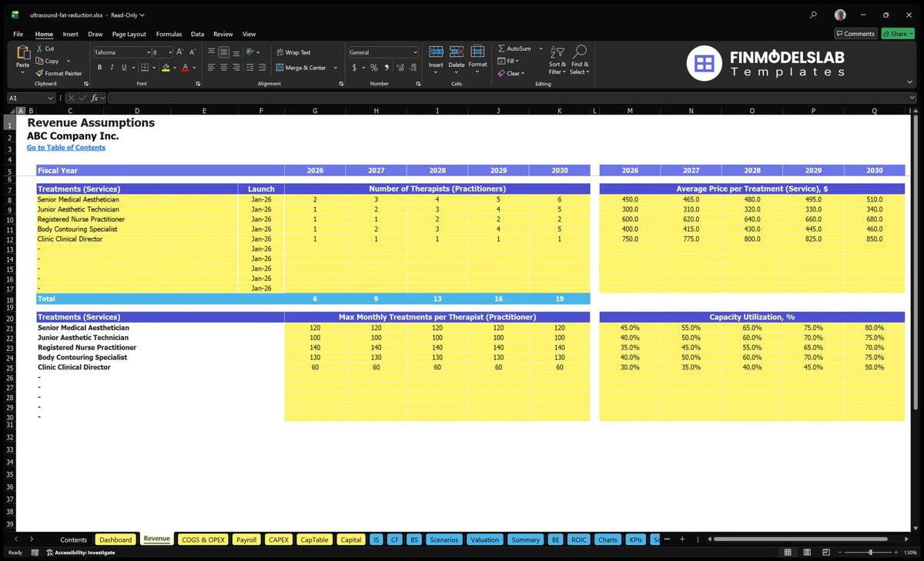Click the Merge & Center button
The image size is (924, 561).
[301, 68]
